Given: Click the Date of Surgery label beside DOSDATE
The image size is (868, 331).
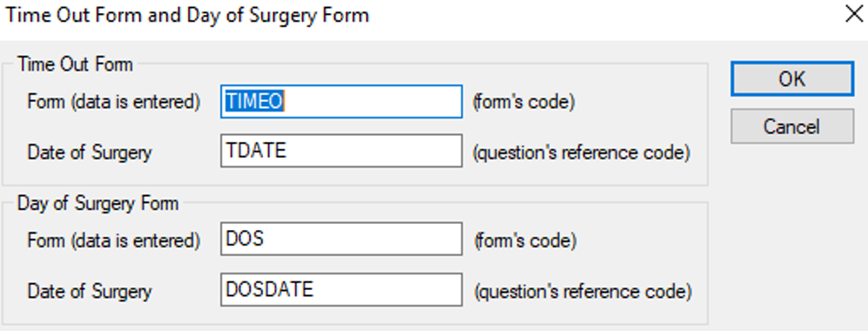Looking at the screenshot, I should 89,291.
